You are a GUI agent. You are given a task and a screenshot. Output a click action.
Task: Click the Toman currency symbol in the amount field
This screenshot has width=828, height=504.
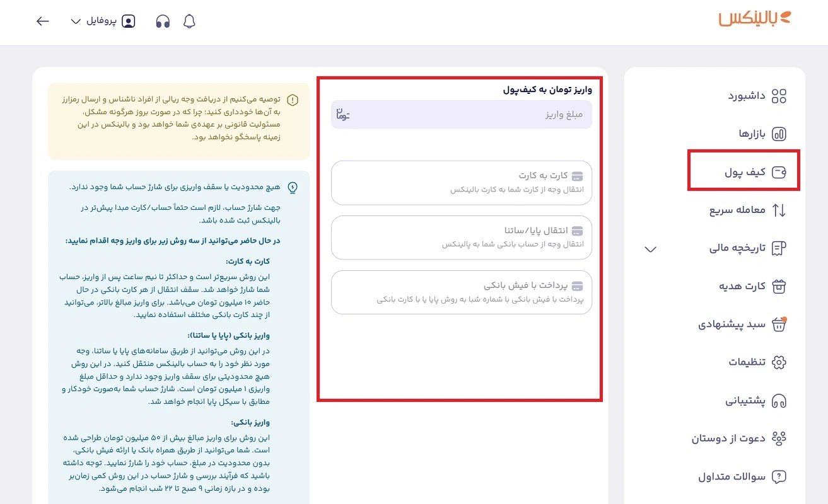pos(342,115)
